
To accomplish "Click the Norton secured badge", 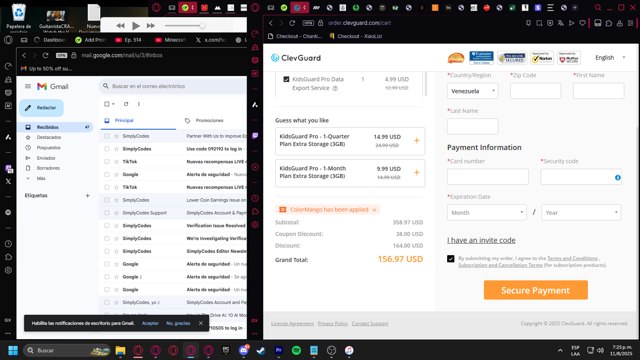I will [542, 58].
